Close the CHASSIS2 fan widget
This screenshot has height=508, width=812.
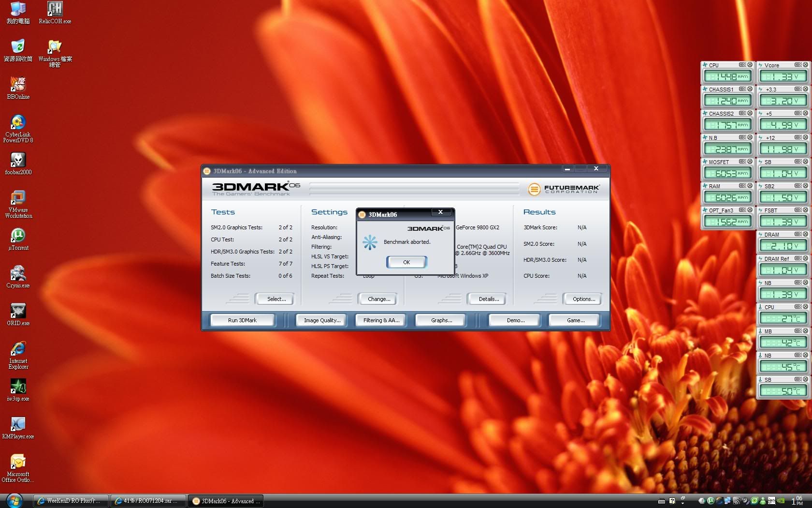point(750,113)
